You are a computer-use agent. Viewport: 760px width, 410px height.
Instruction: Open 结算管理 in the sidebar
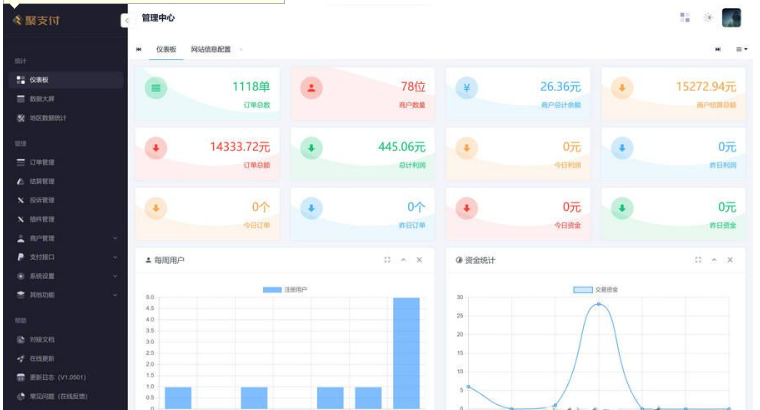point(42,181)
